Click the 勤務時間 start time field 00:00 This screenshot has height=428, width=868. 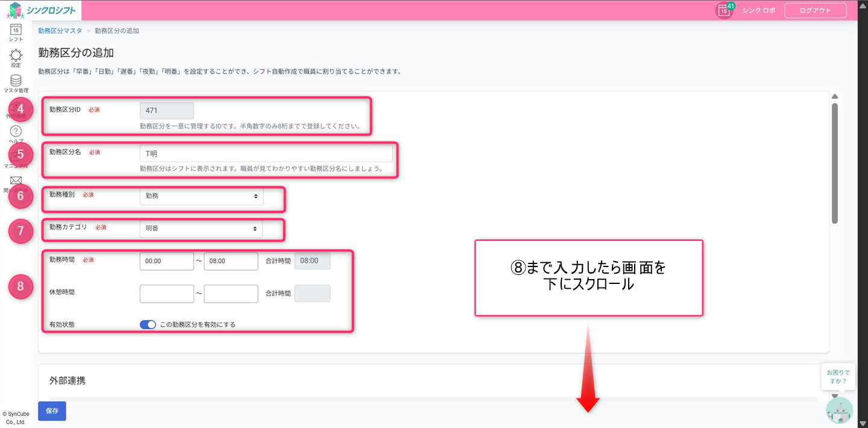point(166,261)
